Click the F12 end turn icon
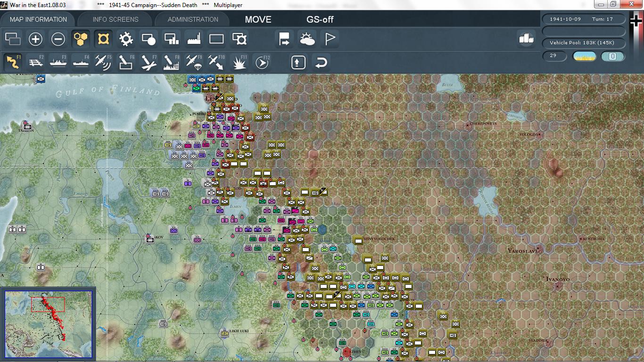The height and width of the screenshot is (362, 644). (x=262, y=62)
